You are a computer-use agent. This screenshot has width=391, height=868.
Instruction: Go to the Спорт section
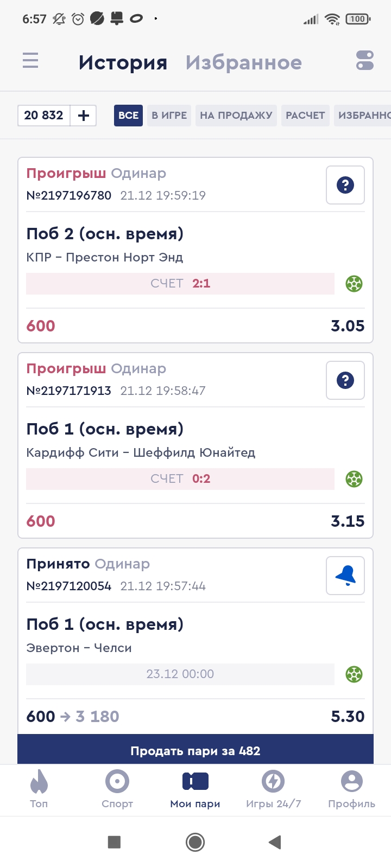117,789
